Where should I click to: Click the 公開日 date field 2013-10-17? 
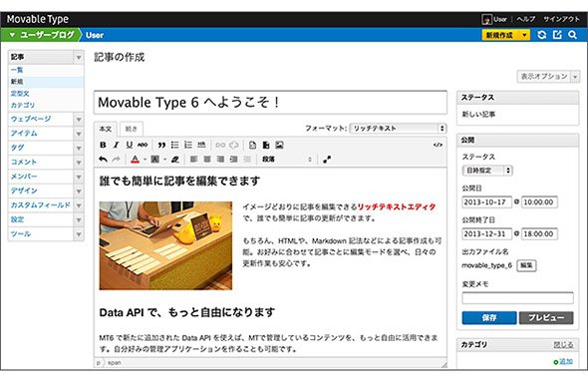click(x=487, y=202)
